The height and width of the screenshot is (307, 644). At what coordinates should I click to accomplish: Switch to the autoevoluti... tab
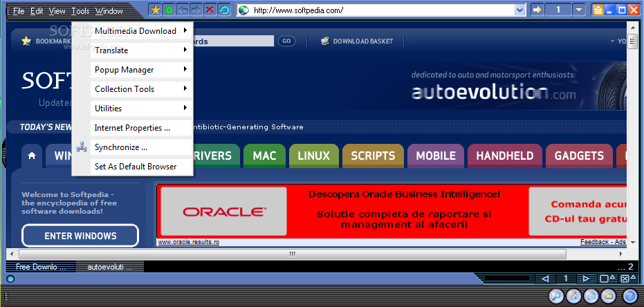[110, 267]
